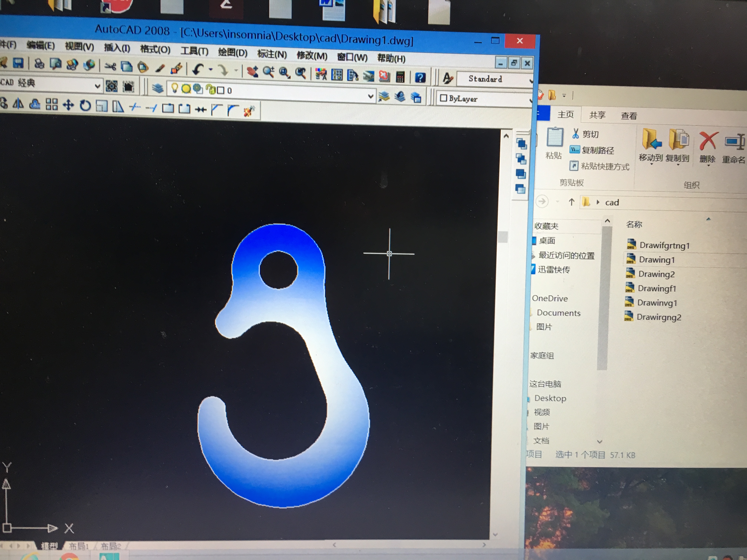Select the Array tool icon

pyautogui.click(x=52, y=104)
